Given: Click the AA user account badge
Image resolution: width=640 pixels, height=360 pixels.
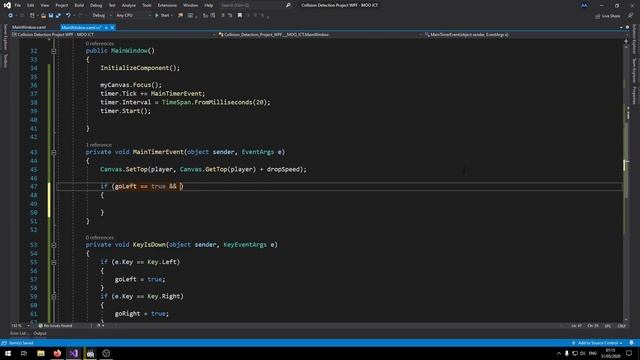Looking at the screenshot, I should point(584,5).
